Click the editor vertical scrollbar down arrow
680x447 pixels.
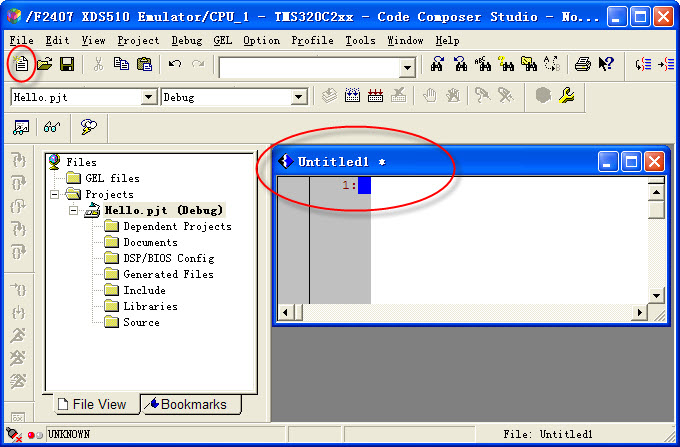point(656,296)
